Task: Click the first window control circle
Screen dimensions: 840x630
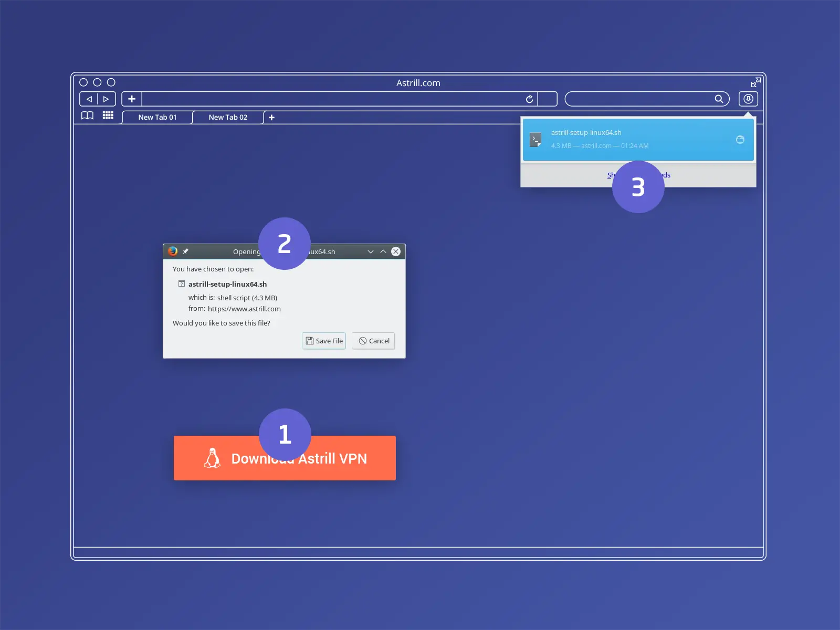Action: [83, 82]
